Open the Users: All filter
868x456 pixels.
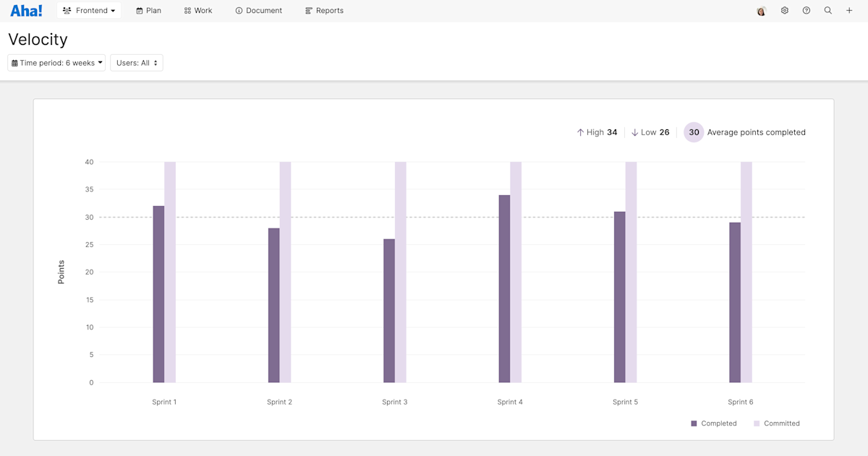(x=136, y=62)
